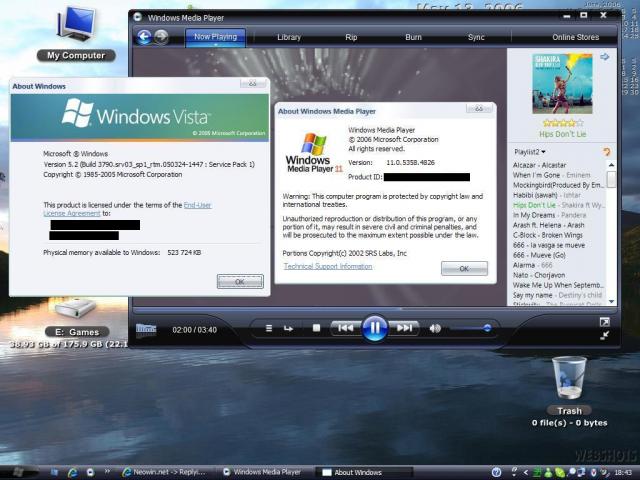Screen dimensions: 640x480
Task: Click the visualization icon beside the time
Action: click(x=146, y=330)
